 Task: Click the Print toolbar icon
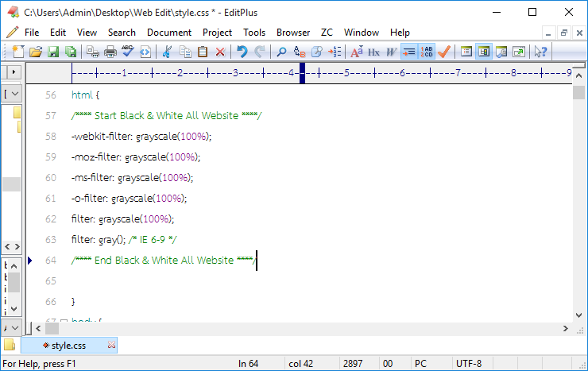[110, 52]
